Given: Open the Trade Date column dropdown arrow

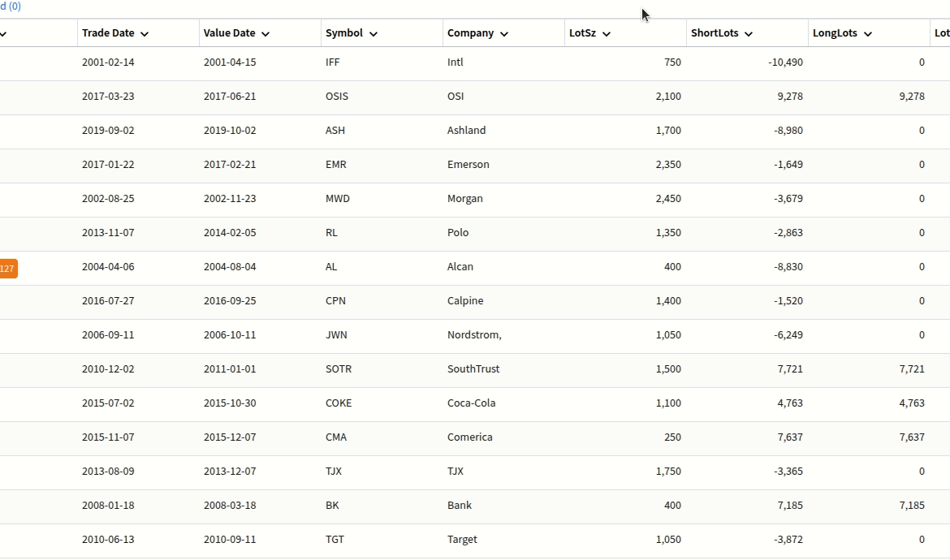Looking at the screenshot, I should tap(145, 34).
